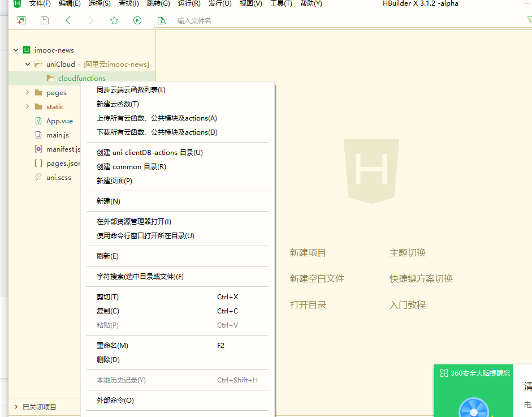
Task: Choose 新建云函数(T) in context menu
Action: coord(178,104)
